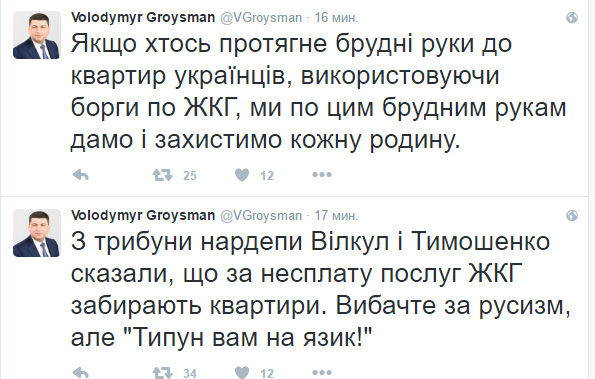The image size is (595, 379).
Task: Click @VGroysman handle in the second tweet
Action: point(261,216)
